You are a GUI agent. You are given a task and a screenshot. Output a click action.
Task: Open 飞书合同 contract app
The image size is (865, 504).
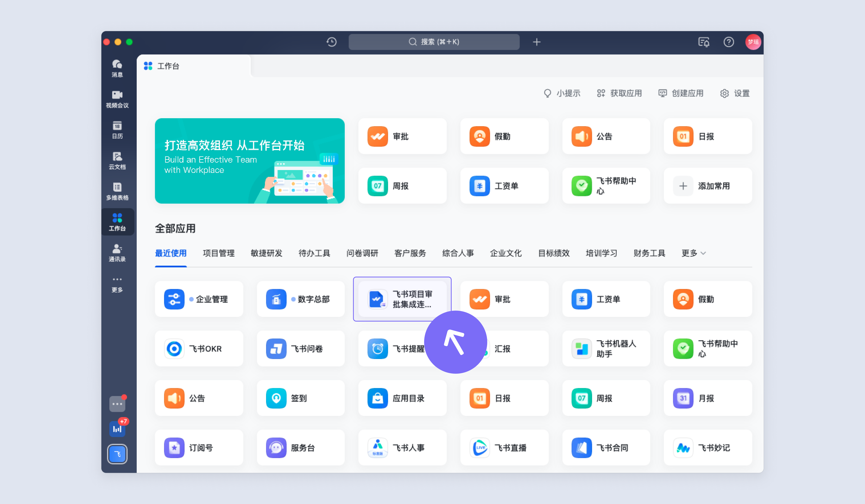tap(606, 447)
